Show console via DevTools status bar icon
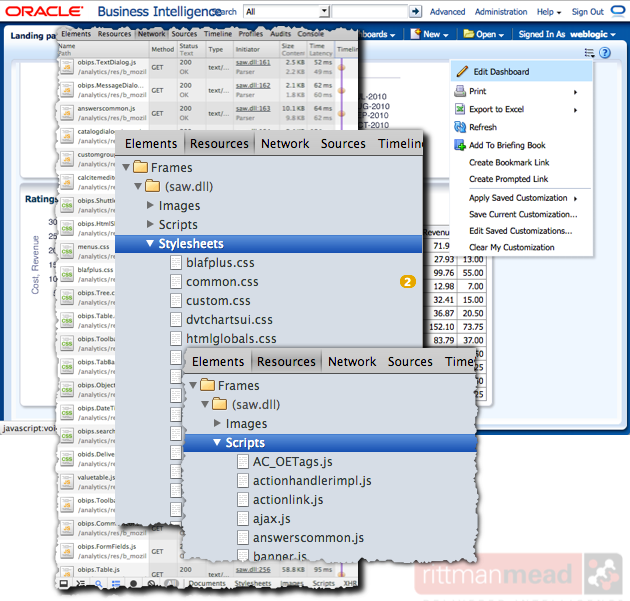The height and width of the screenshot is (601, 630). tap(81, 583)
